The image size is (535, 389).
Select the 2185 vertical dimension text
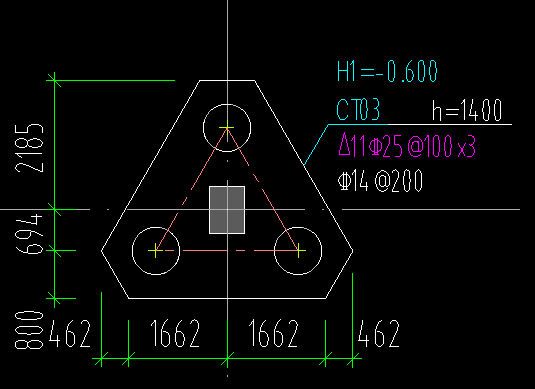point(29,148)
